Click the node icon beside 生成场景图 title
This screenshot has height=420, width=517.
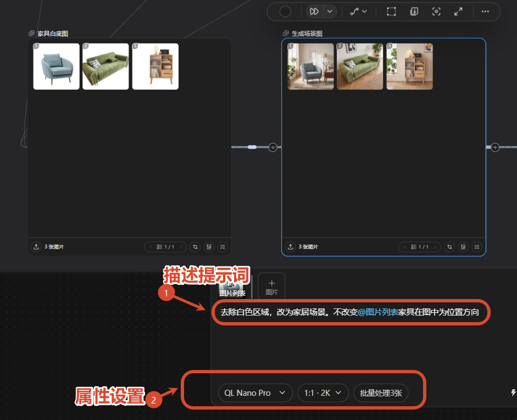point(286,34)
